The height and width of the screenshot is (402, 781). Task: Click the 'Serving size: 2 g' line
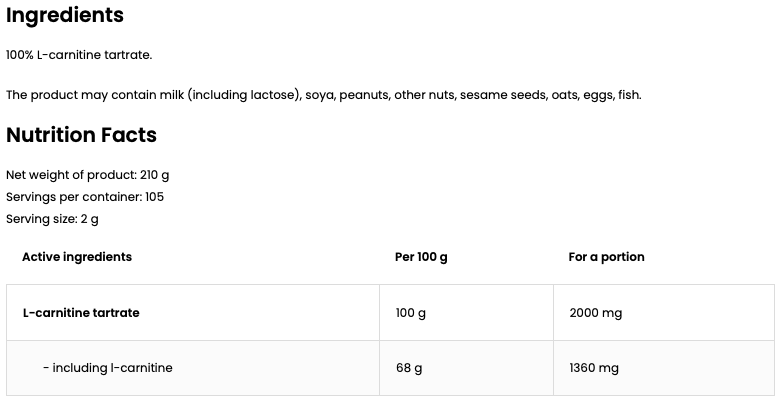(x=52, y=219)
